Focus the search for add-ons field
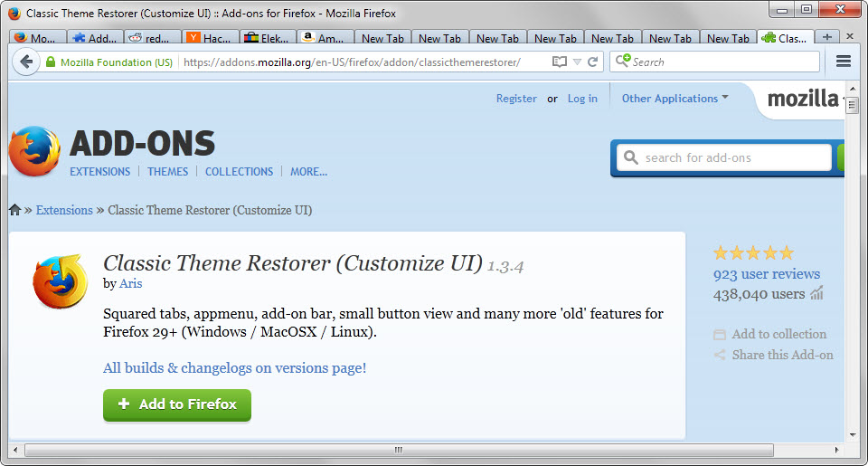868x466 pixels. pos(725,157)
